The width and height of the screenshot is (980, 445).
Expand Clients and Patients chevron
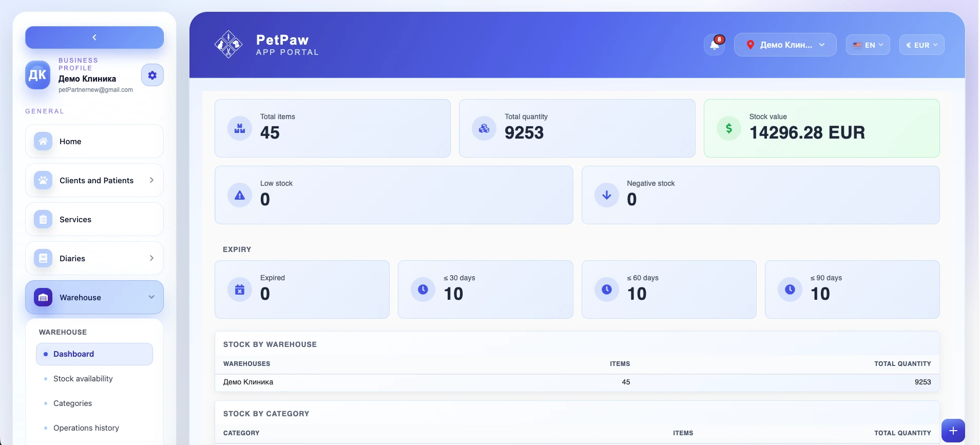[151, 180]
